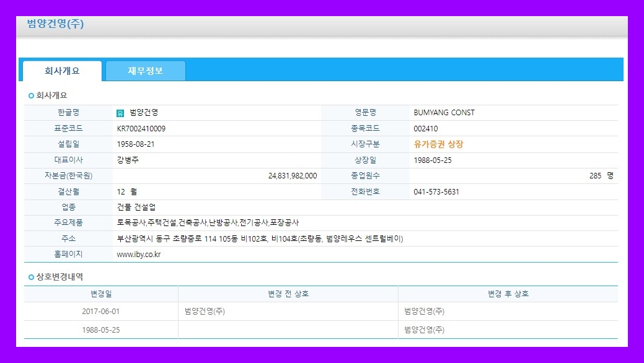This screenshot has width=644, height=363.
Task: Click previous name 범양건영(주) in 2017-06-01 row
Action: click(205, 311)
